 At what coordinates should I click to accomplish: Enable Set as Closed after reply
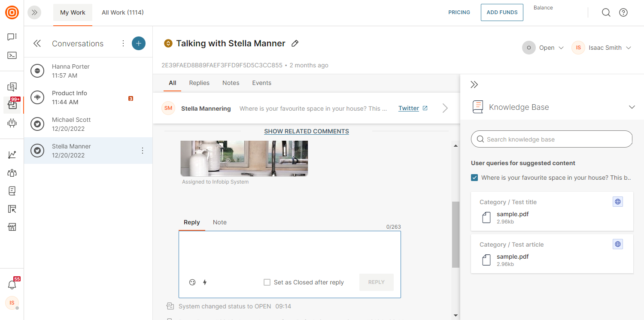click(267, 282)
